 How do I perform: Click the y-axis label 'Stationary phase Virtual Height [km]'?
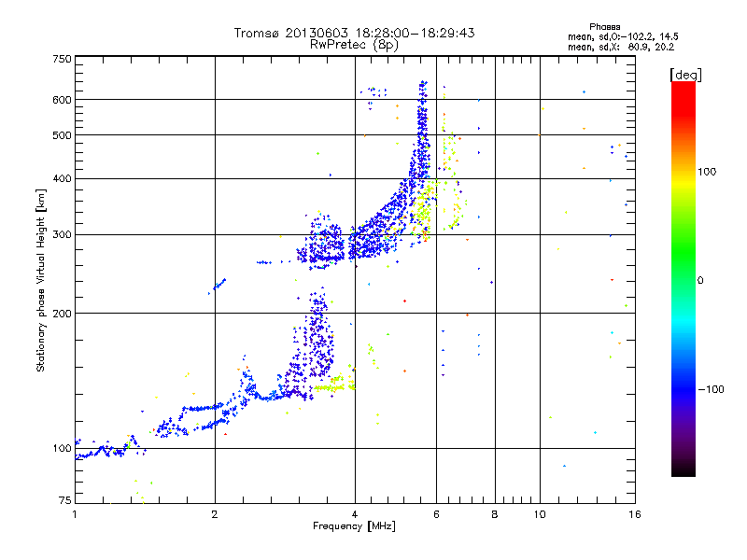(x=40, y=280)
